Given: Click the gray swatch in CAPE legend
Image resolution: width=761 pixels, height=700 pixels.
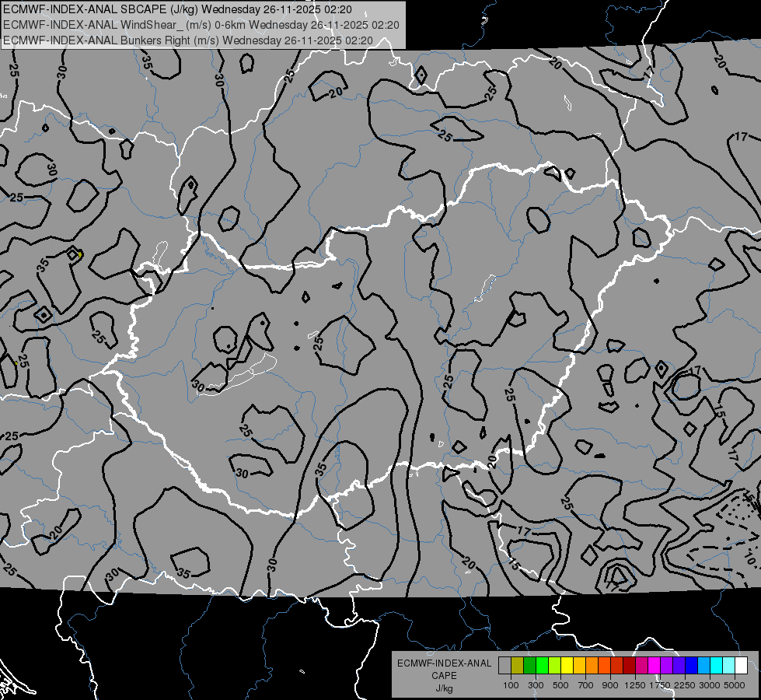Looking at the screenshot, I should coord(504,665).
